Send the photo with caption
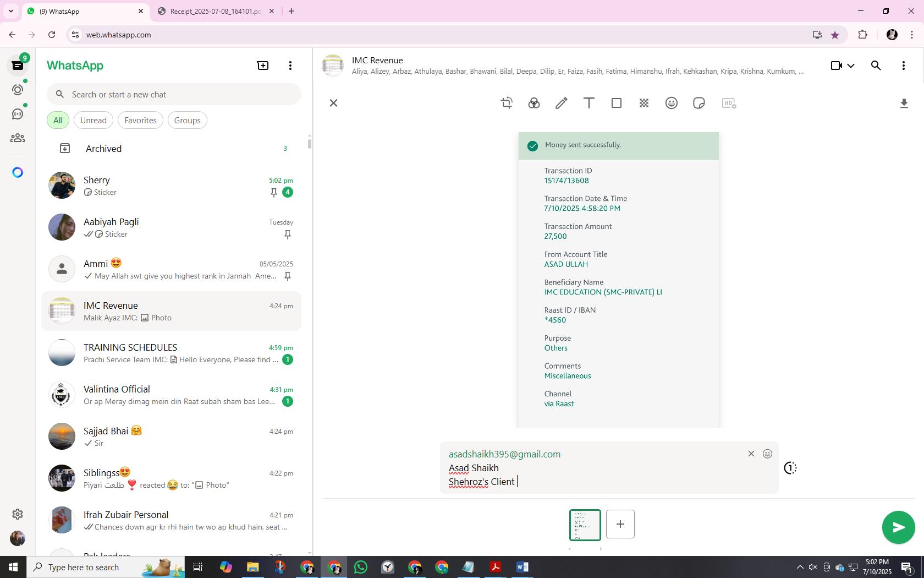 pyautogui.click(x=898, y=527)
